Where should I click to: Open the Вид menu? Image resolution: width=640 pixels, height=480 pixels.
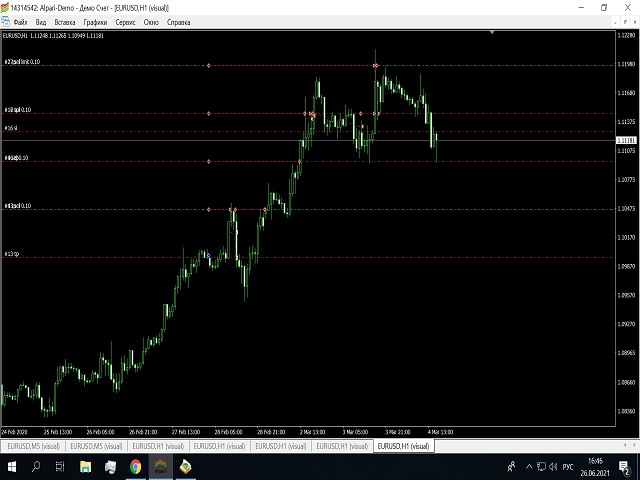(x=41, y=22)
